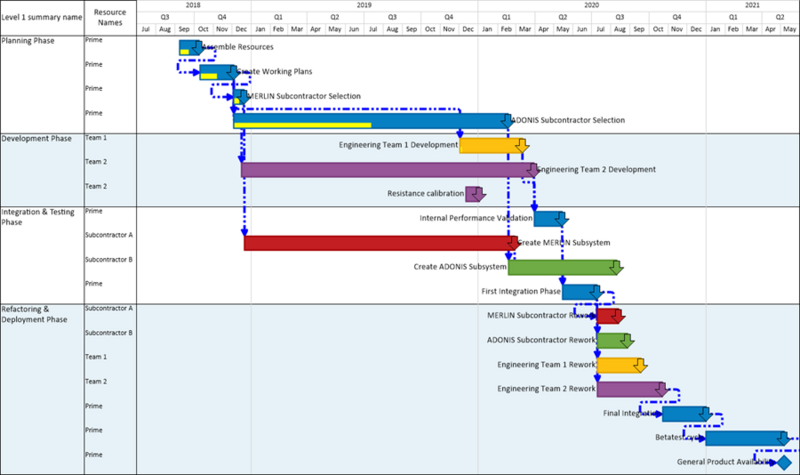Viewport: 800px width, 475px height.
Task: Select the green Create ADONIS Subsystem bar
Action: pyautogui.click(x=563, y=267)
